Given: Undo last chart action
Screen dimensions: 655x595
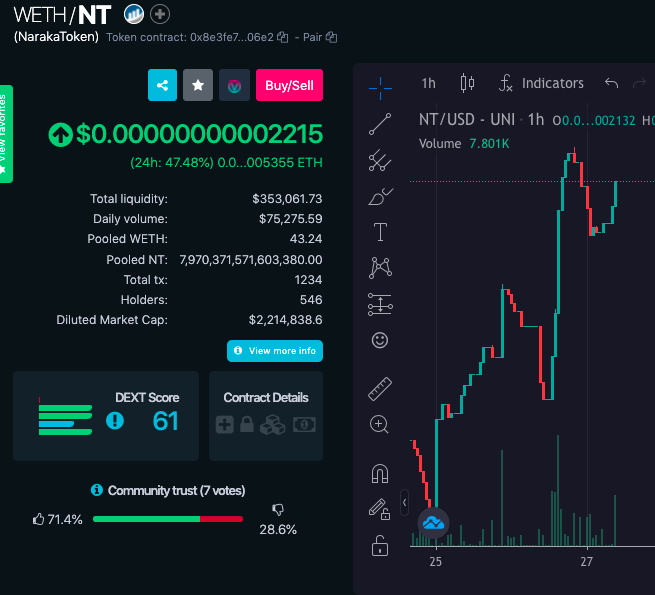Looking at the screenshot, I should point(612,83).
